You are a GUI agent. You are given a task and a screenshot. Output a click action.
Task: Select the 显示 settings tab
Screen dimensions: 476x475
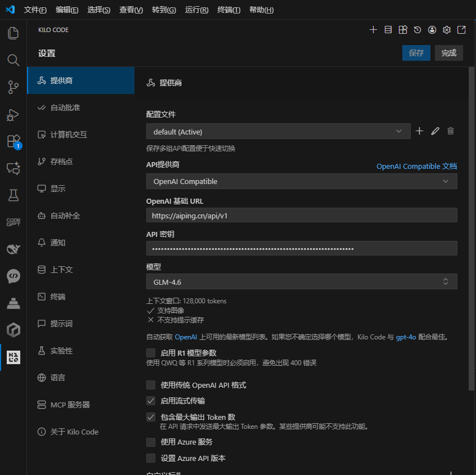pyautogui.click(x=81, y=189)
